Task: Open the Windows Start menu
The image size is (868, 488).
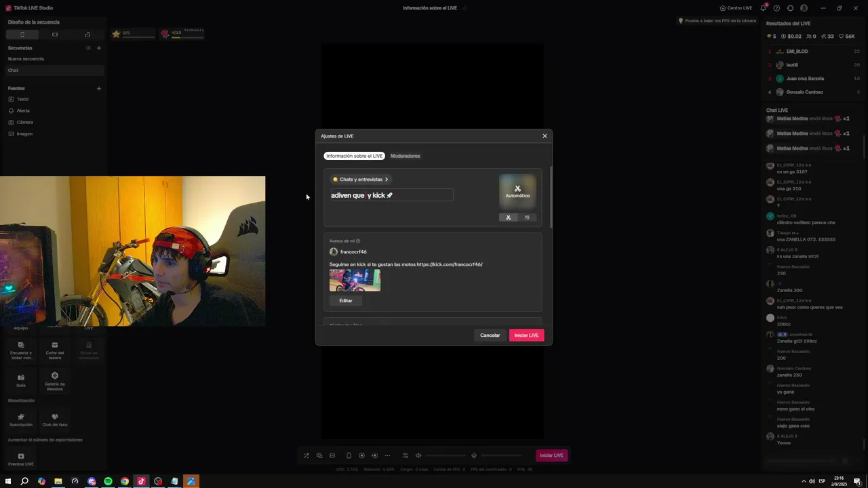Action: click(8, 481)
